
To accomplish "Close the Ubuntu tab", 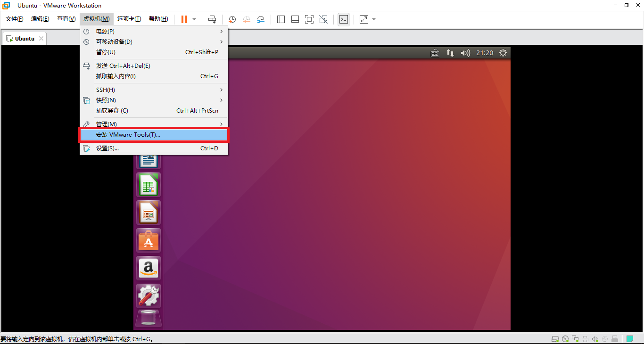I will [41, 39].
